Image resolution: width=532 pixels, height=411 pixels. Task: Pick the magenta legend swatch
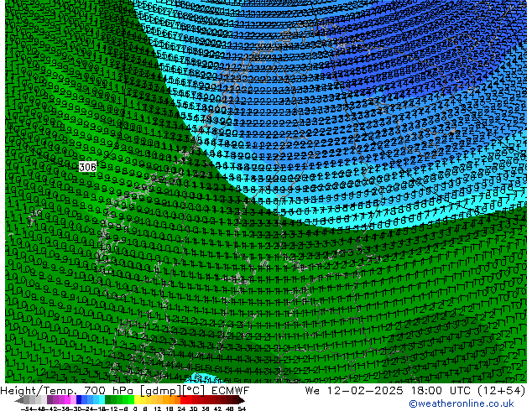tap(67, 400)
